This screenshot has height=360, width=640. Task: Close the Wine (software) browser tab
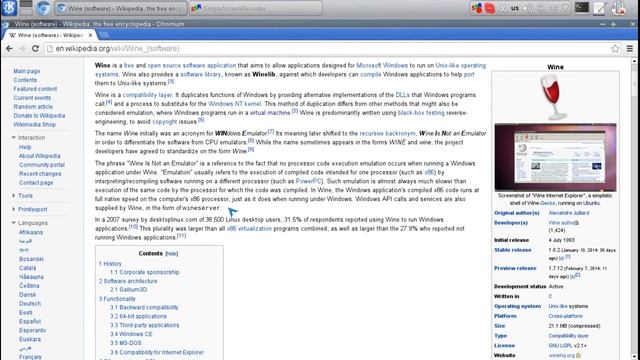[90, 36]
